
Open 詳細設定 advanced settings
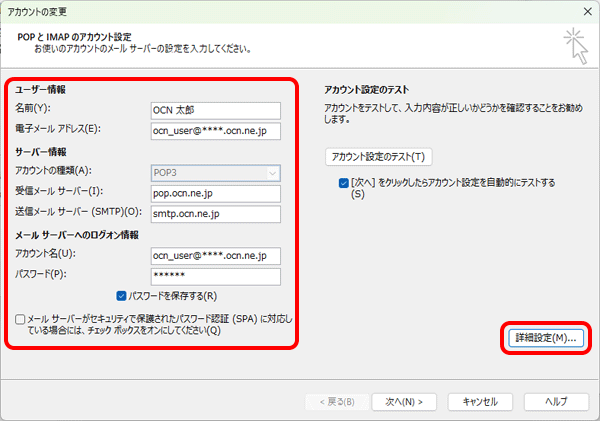543,338
